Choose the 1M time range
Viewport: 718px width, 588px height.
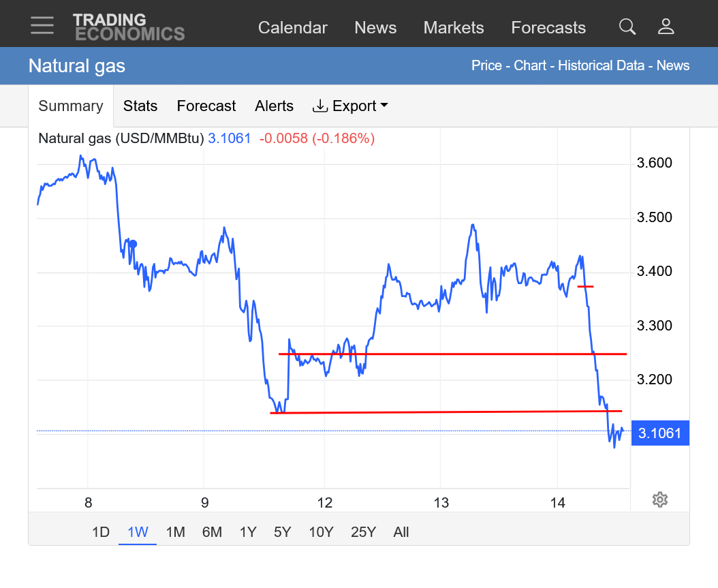(175, 532)
